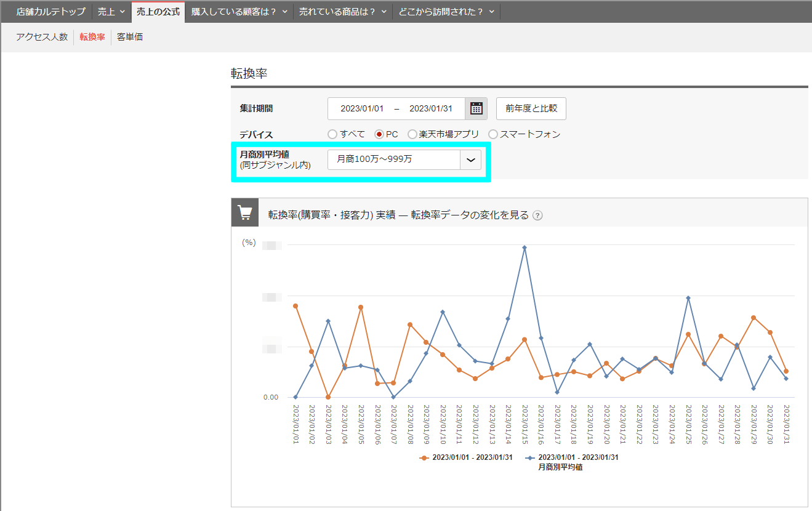Toggle orange 2023/01/01 - 2023/01/31 legend series
This screenshot has height=511, width=812.
[466, 457]
